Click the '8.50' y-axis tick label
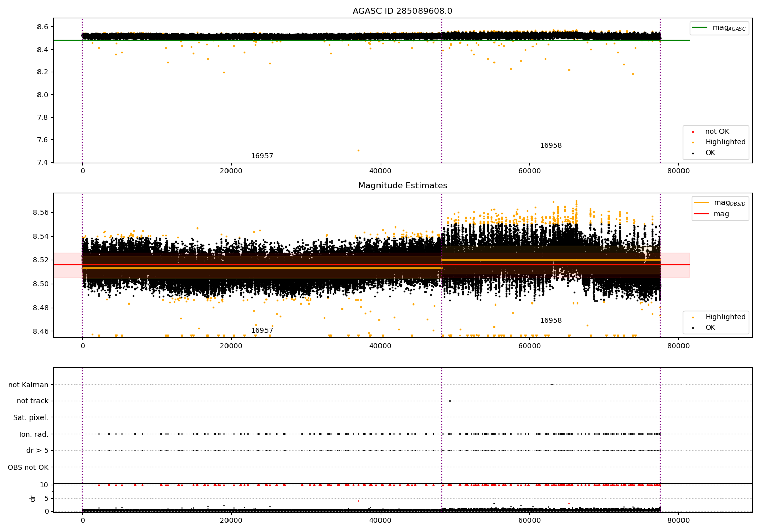The height and width of the screenshot is (532, 760). [40, 284]
